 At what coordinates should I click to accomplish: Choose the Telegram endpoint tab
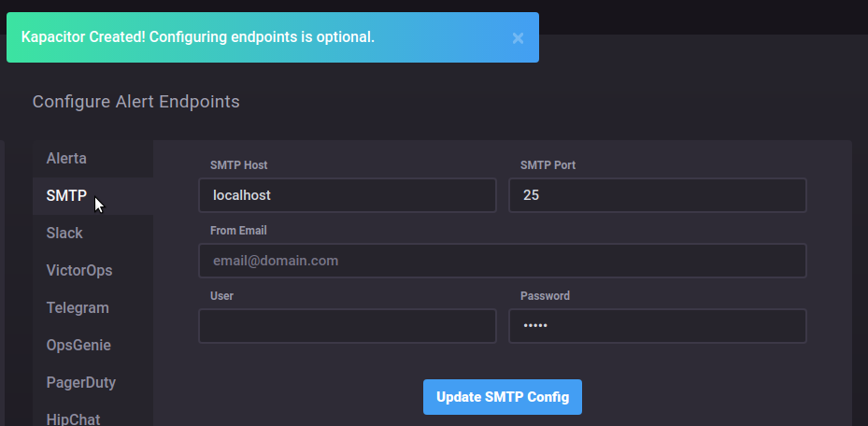(x=78, y=308)
